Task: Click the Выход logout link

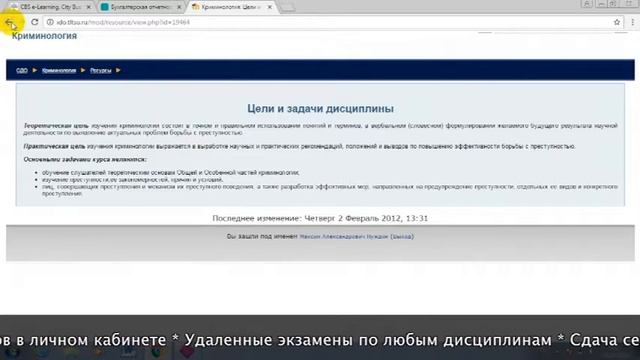Action: click(402, 236)
